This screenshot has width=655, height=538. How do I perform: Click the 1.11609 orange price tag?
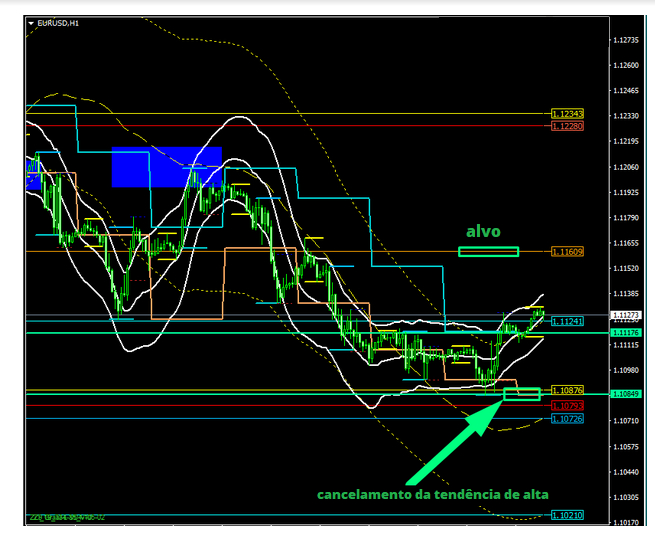567,251
